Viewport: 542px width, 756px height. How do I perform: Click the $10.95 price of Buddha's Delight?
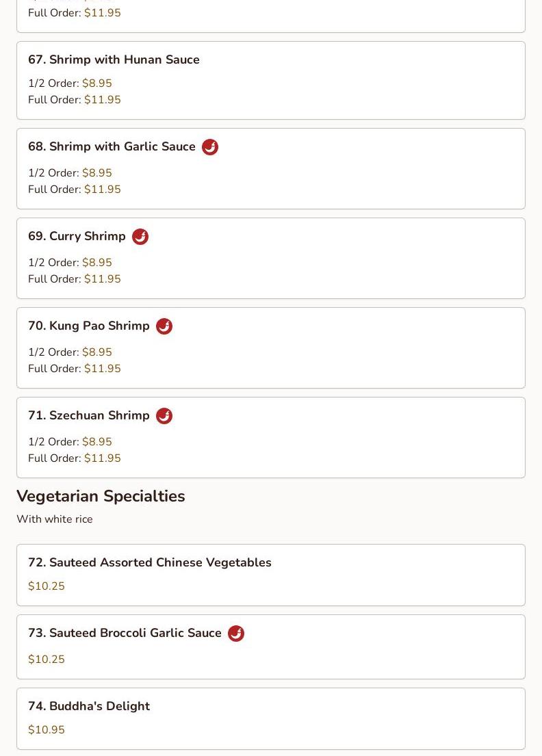(47, 730)
